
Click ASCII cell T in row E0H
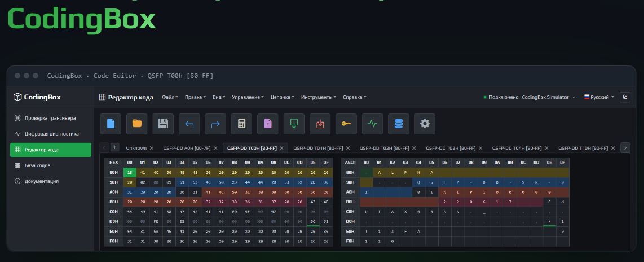click(367, 232)
